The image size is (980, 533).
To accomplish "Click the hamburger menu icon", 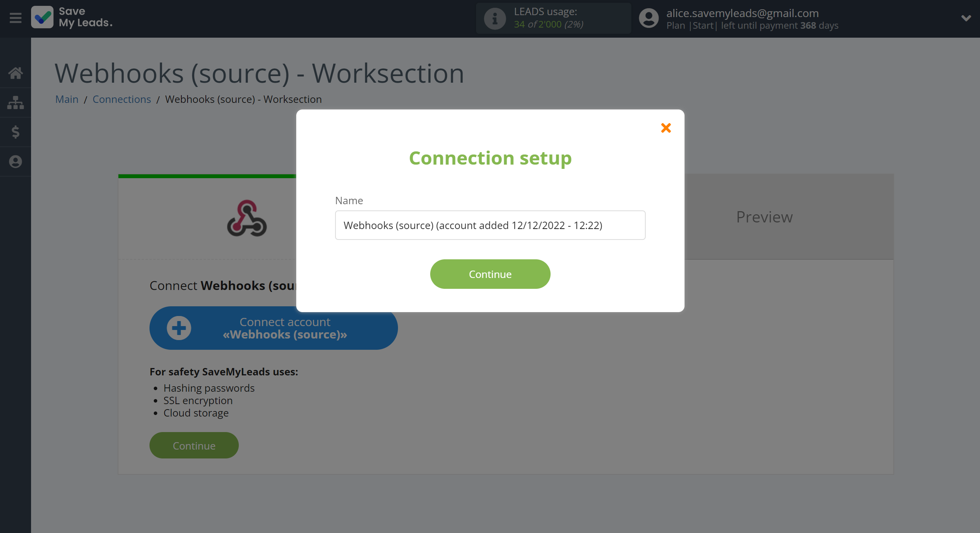I will click(x=16, y=18).
